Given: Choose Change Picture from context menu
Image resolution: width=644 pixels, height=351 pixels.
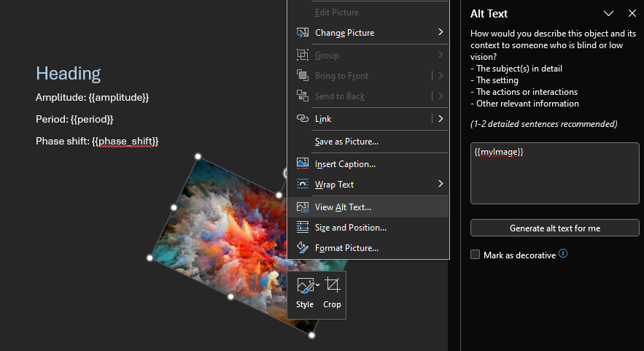Looking at the screenshot, I should pos(368,32).
